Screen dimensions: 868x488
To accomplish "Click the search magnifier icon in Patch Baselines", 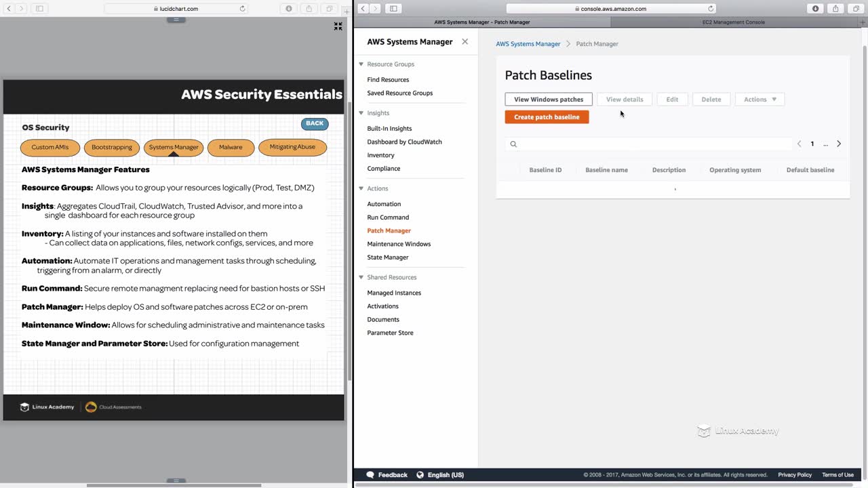I will tap(513, 144).
